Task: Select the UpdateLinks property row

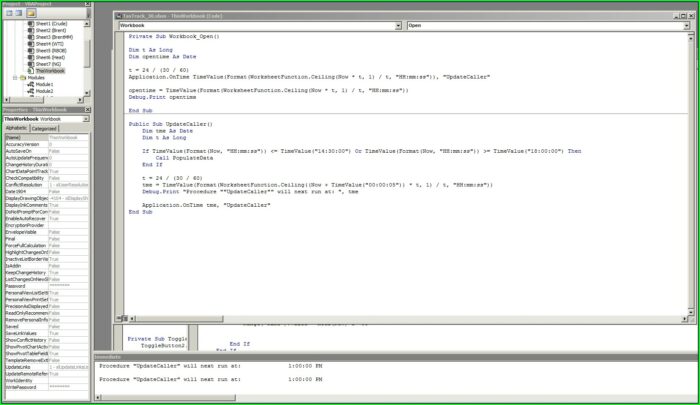Action: pos(46,367)
